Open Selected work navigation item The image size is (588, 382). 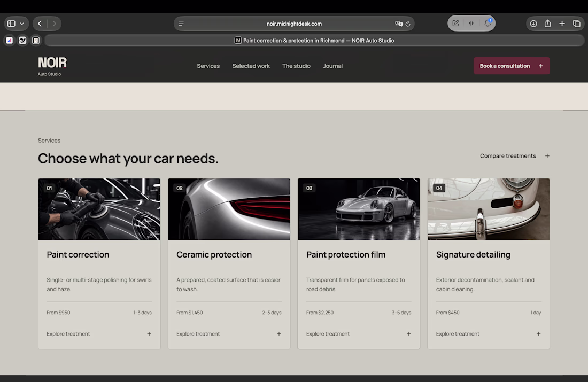pyautogui.click(x=251, y=66)
